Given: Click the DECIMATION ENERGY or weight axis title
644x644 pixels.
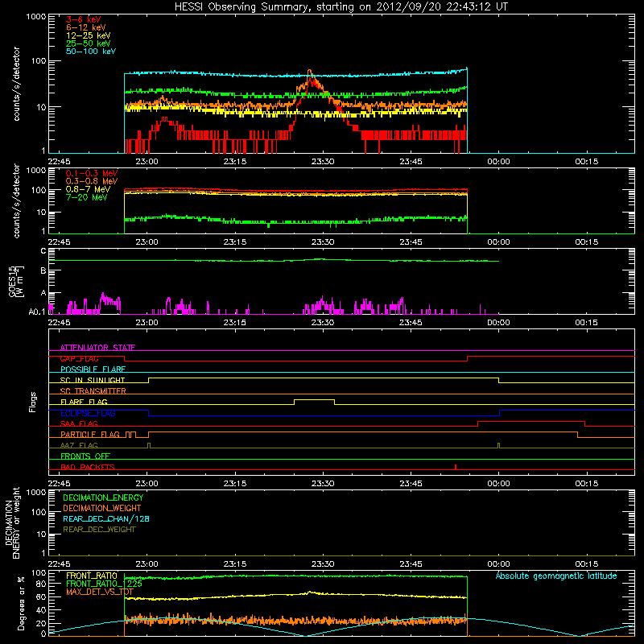Looking at the screenshot, I should pos(12,522).
